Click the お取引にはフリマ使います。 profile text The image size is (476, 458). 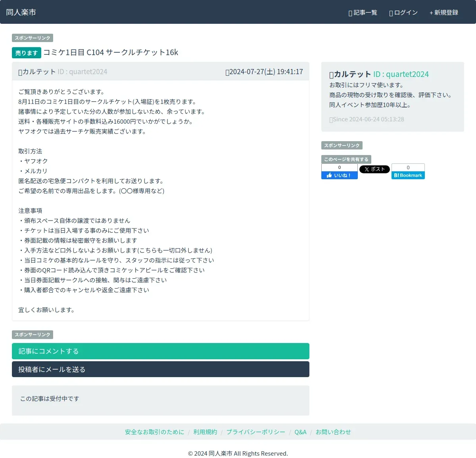coord(367,85)
